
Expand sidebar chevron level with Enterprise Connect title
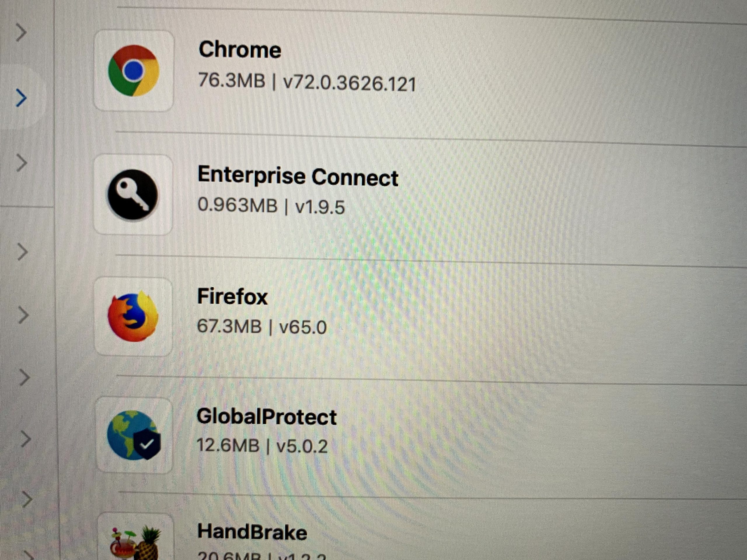(22, 163)
